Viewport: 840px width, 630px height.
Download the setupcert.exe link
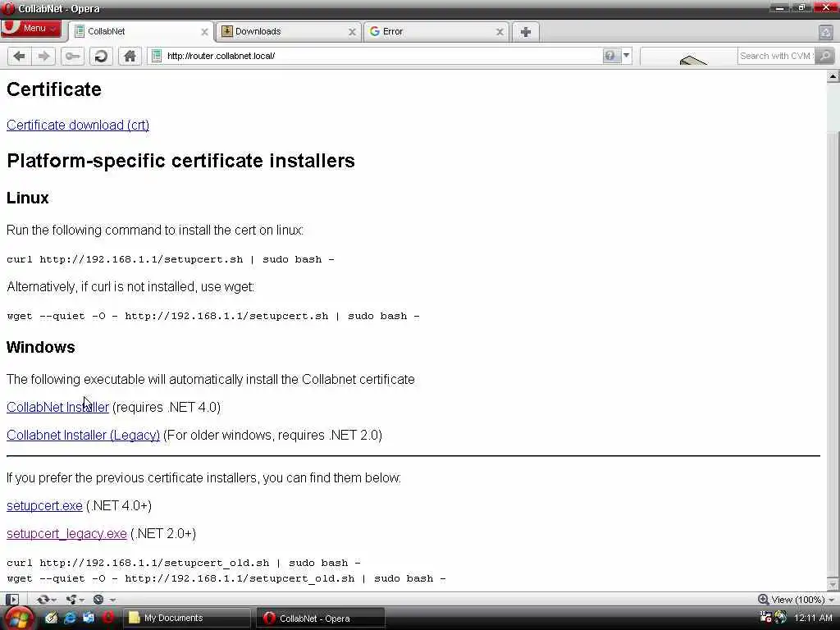point(44,505)
